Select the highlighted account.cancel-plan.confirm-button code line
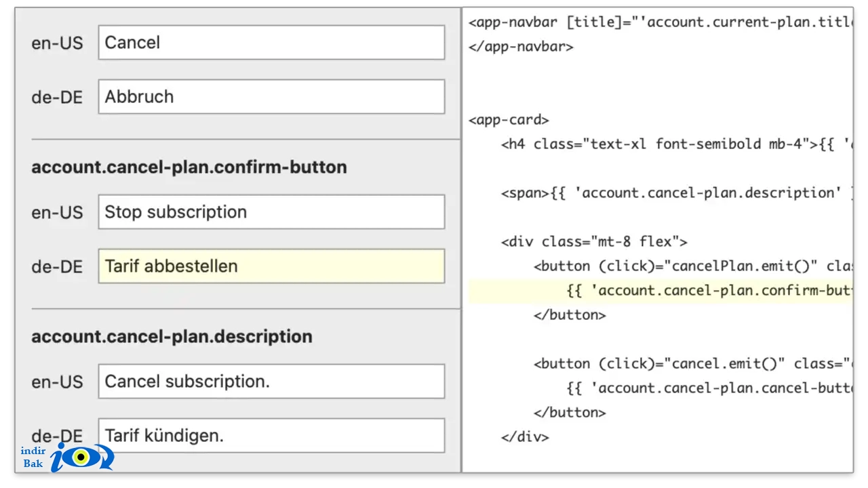Screen dimensions: 868x488 660,291
